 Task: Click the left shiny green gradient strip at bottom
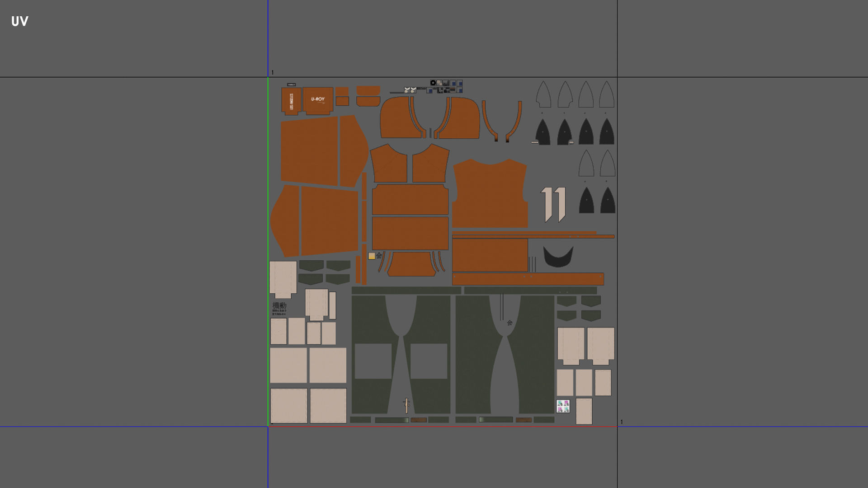[x=392, y=420]
